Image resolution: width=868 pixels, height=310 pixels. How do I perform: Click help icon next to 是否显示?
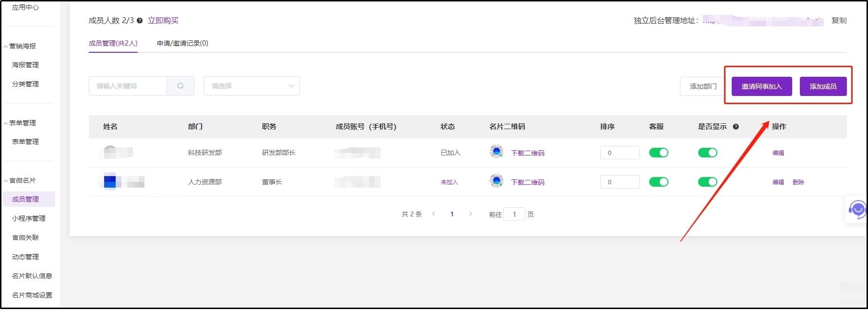pyautogui.click(x=736, y=127)
